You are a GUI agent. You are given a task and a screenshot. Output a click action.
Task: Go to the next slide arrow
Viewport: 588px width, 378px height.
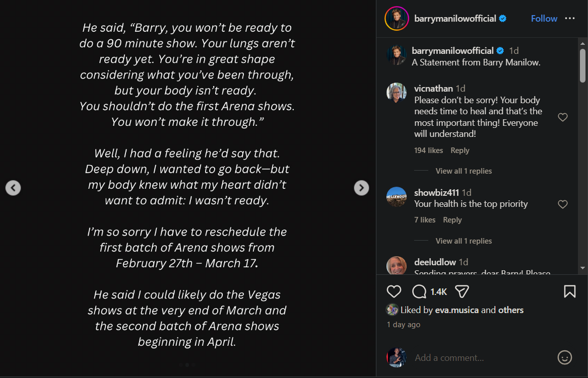click(361, 188)
